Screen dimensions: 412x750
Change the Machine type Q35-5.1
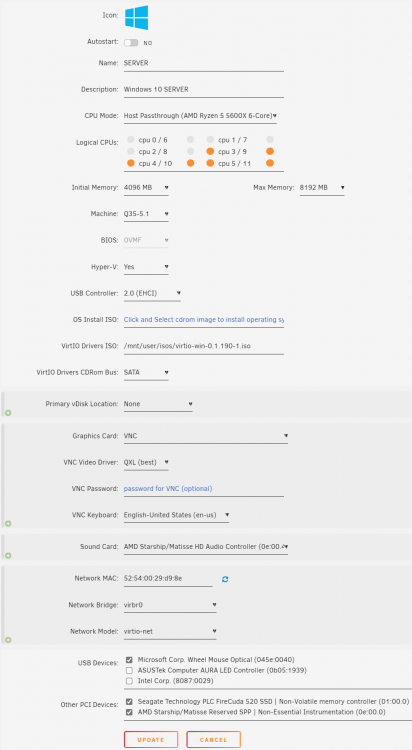[x=146, y=214]
